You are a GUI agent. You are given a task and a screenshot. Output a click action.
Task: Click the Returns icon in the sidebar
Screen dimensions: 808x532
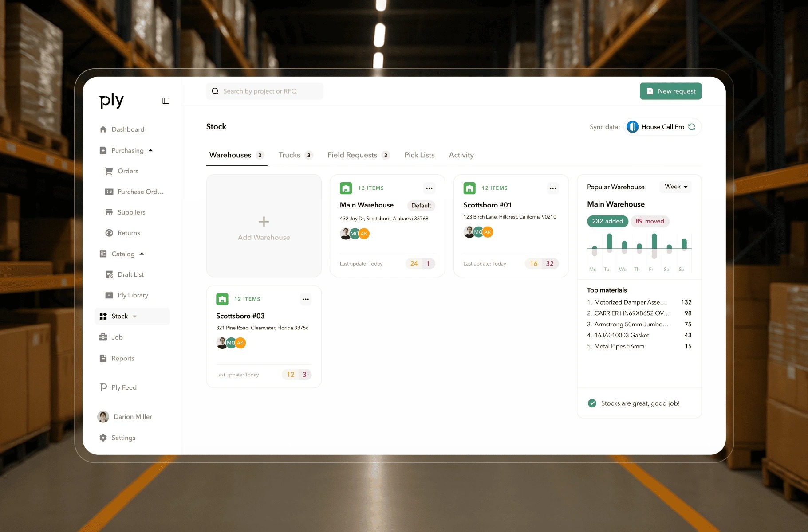pyautogui.click(x=109, y=232)
